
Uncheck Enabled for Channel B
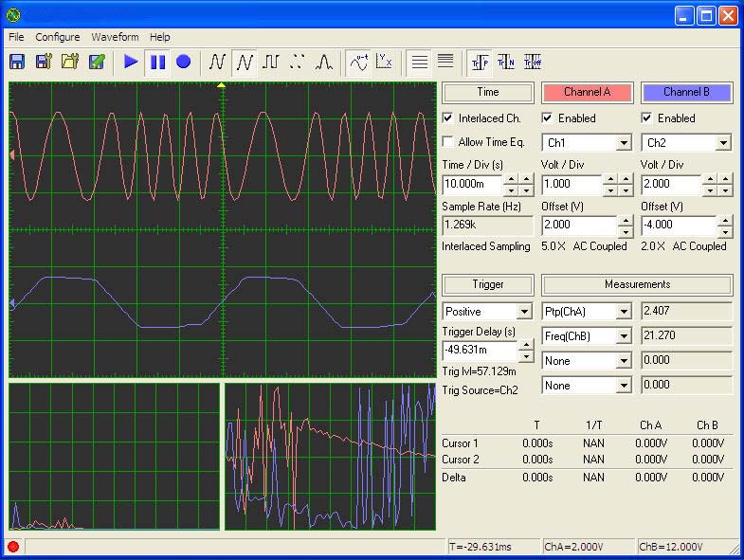647,118
